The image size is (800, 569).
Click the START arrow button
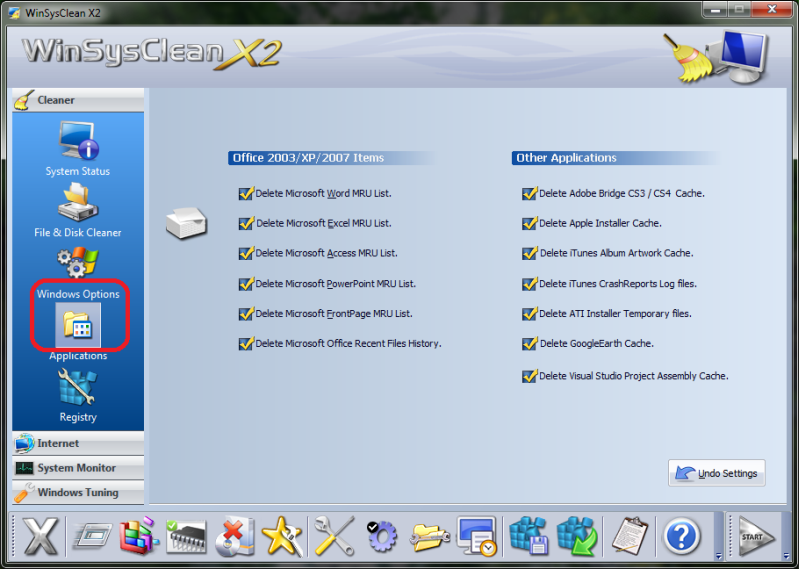757,536
